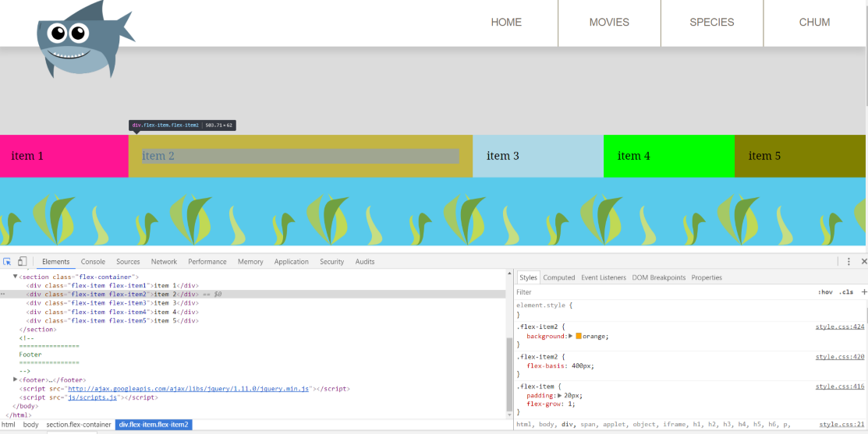This screenshot has width=868, height=434.
Task: Click the orange background color swatch
Action: point(579,337)
